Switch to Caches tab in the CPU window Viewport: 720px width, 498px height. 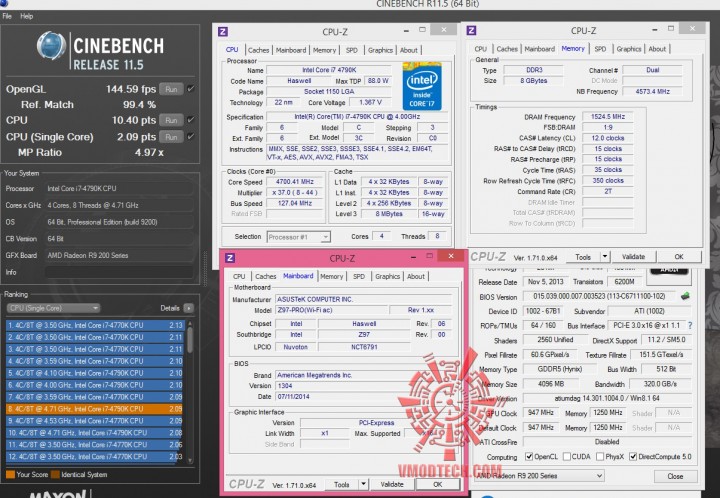coord(259,50)
